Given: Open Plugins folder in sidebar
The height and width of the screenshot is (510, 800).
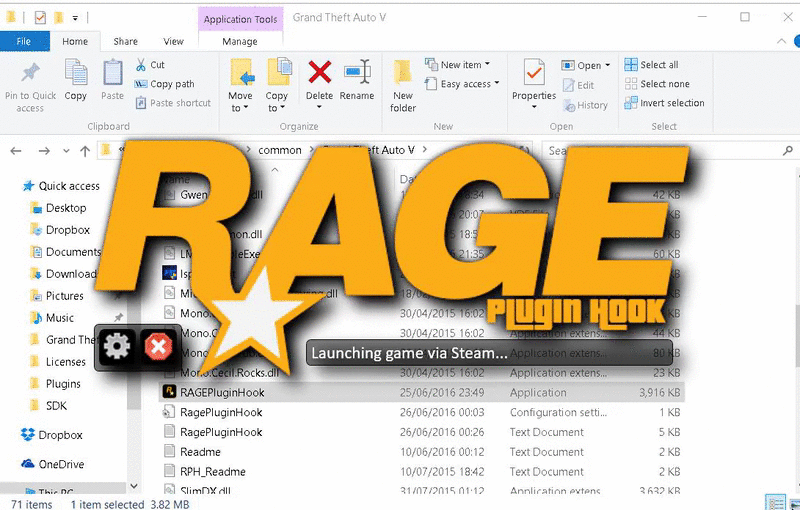Looking at the screenshot, I should pos(55,384).
